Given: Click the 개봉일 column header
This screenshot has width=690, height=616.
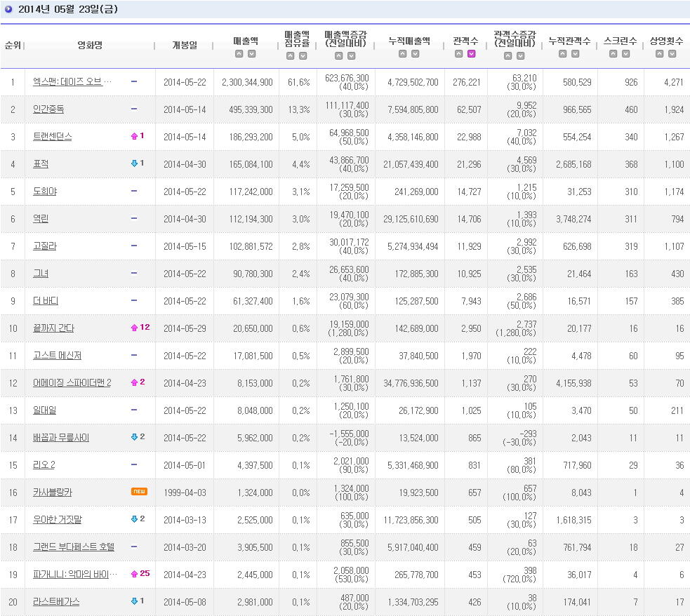Looking at the screenshot, I should click(x=185, y=45).
